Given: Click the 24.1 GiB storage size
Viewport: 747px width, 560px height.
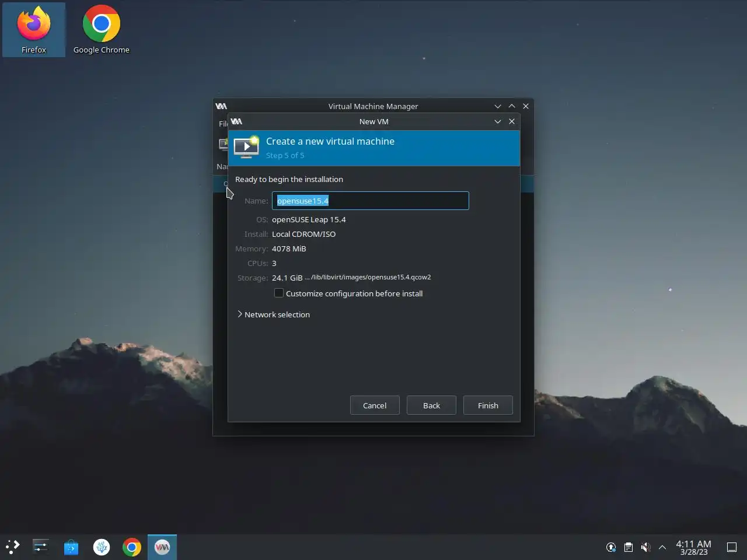Looking at the screenshot, I should (287, 278).
